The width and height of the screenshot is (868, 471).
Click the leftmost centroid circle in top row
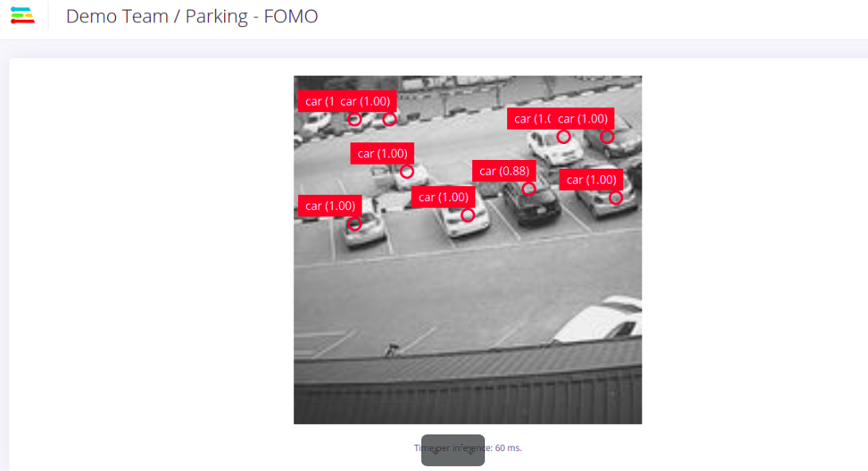pos(355,119)
